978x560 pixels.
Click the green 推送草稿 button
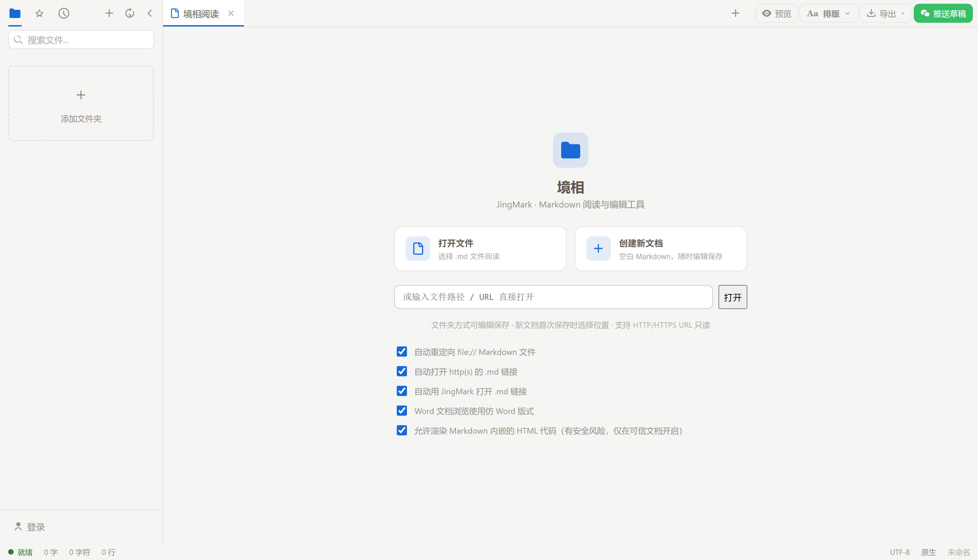click(x=943, y=14)
